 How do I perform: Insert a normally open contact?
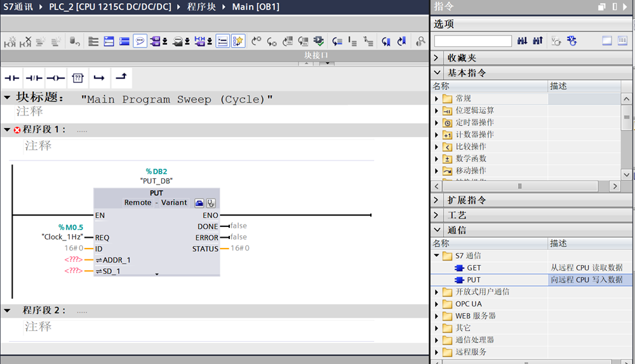12,78
